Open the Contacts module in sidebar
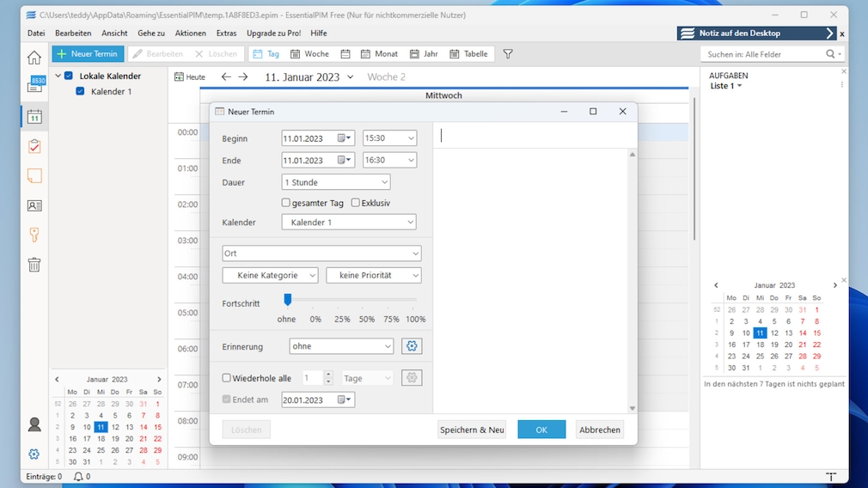This screenshot has width=868, height=488. click(34, 206)
